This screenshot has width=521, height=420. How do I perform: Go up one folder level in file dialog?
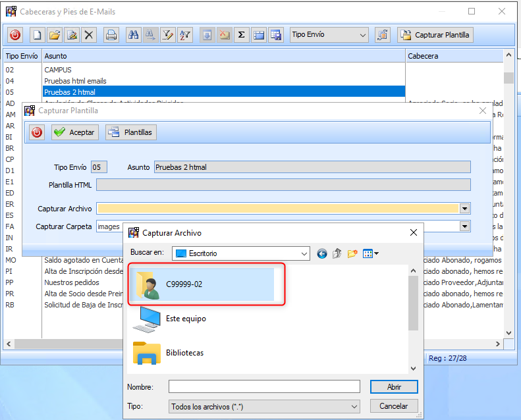(x=337, y=253)
